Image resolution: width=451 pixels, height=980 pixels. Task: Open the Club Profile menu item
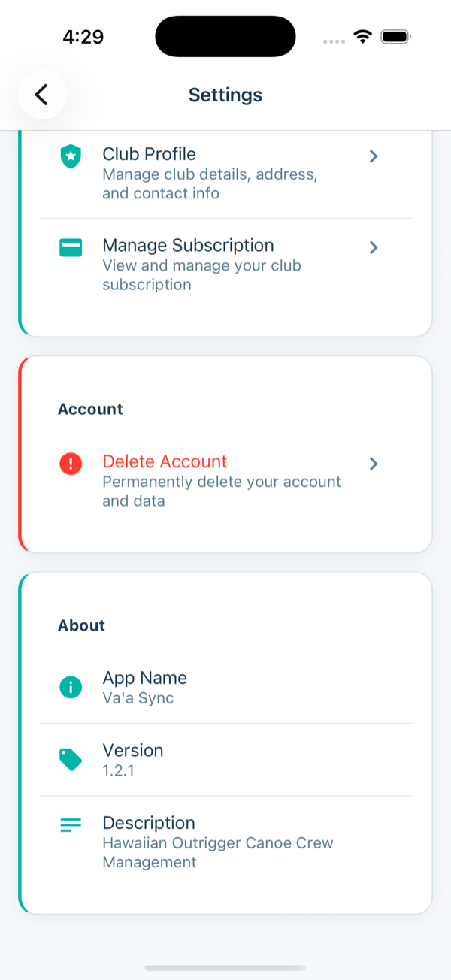click(226, 173)
